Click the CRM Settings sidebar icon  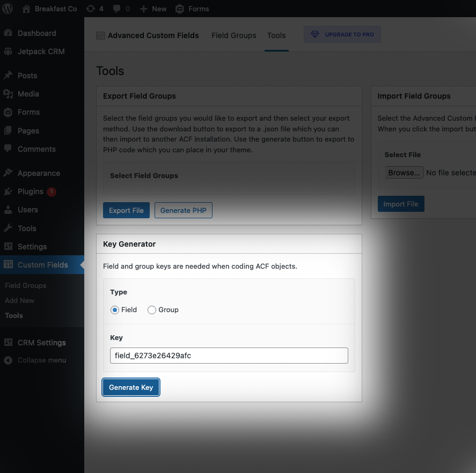(x=8, y=342)
